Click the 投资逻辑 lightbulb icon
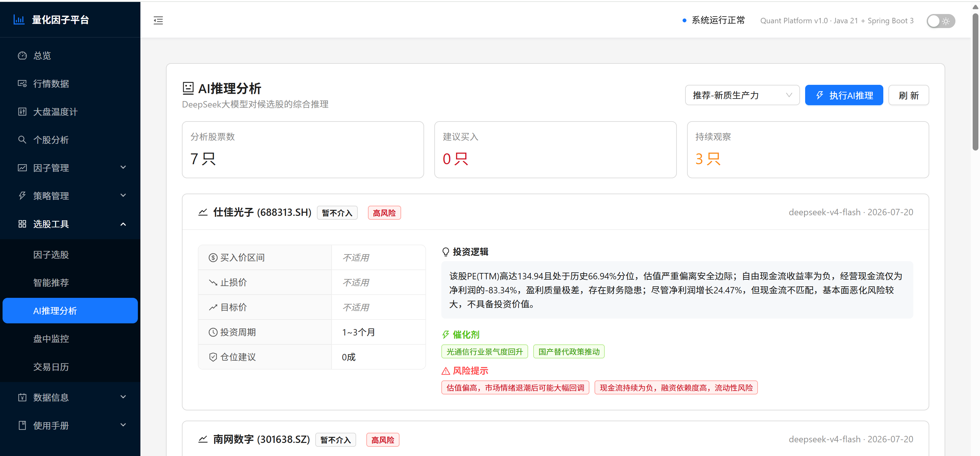This screenshot has width=980, height=456. (446, 252)
